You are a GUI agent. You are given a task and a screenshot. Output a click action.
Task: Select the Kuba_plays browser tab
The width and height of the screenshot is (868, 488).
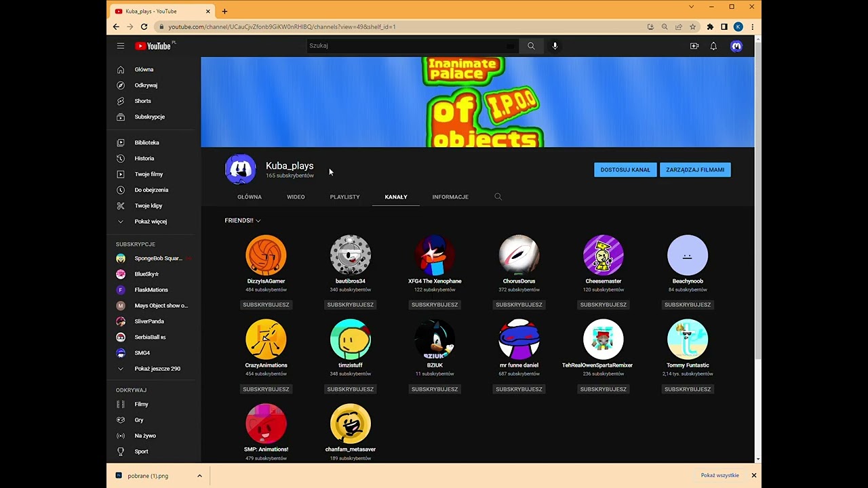(x=161, y=11)
